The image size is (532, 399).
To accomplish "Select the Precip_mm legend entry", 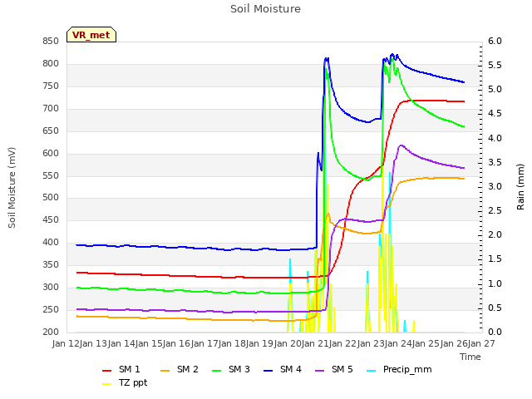I will click(x=399, y=369).
